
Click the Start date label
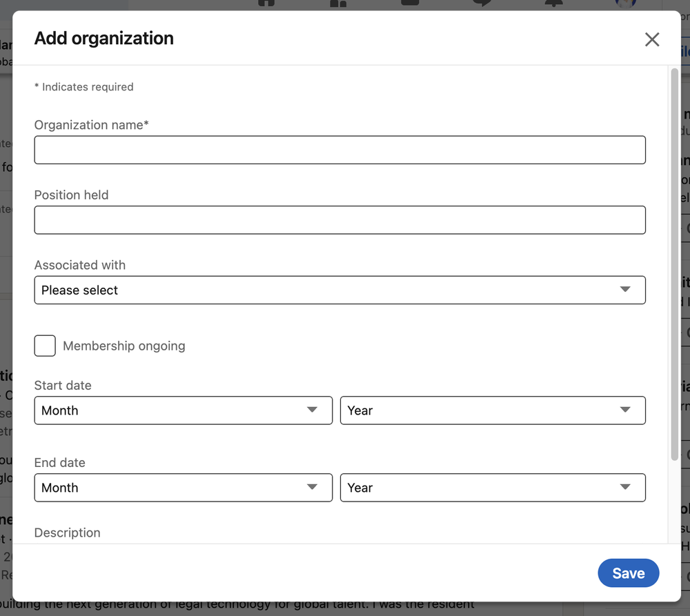tap(63, 386)
